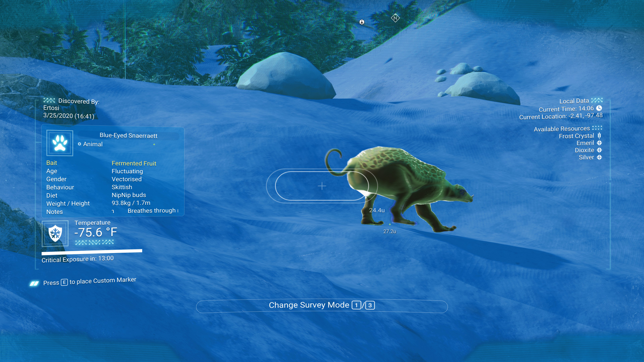This screenshot has width=644, height=362.
Task: Click the Critical Exposure in: 13:00 text
Action: [x=77, y=259]
